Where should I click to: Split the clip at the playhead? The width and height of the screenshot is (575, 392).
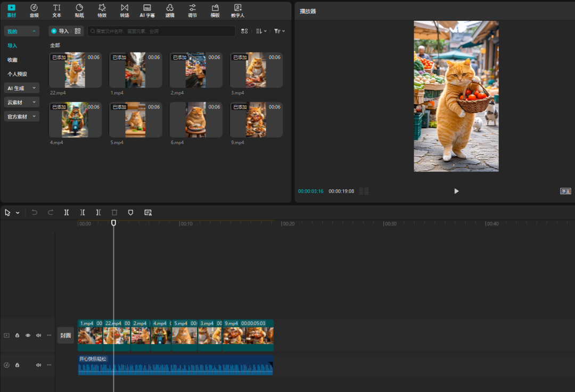[x=67, y=212]
